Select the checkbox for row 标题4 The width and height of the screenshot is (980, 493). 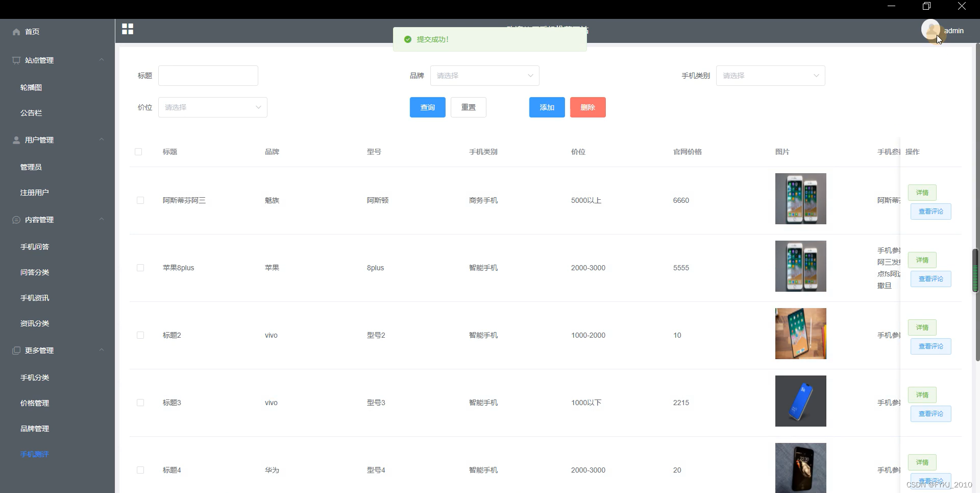tap(140, 470)
